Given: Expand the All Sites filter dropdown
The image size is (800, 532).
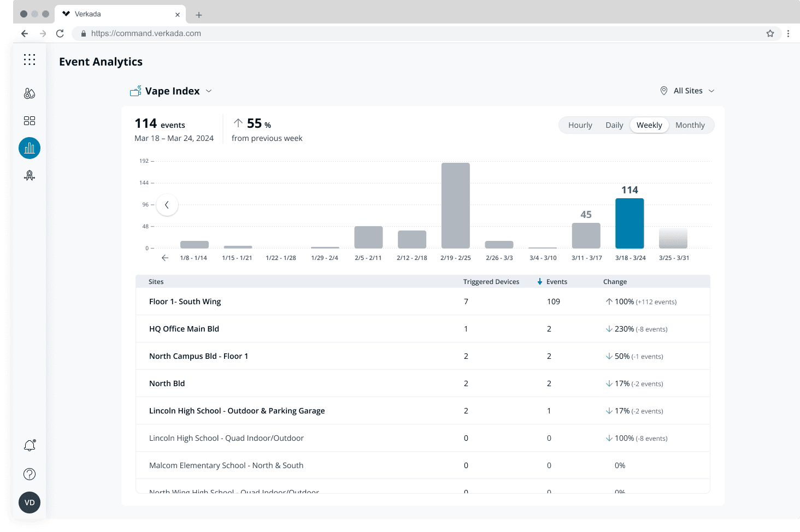Looking at the screenshot, I should [x=687, y=91].
